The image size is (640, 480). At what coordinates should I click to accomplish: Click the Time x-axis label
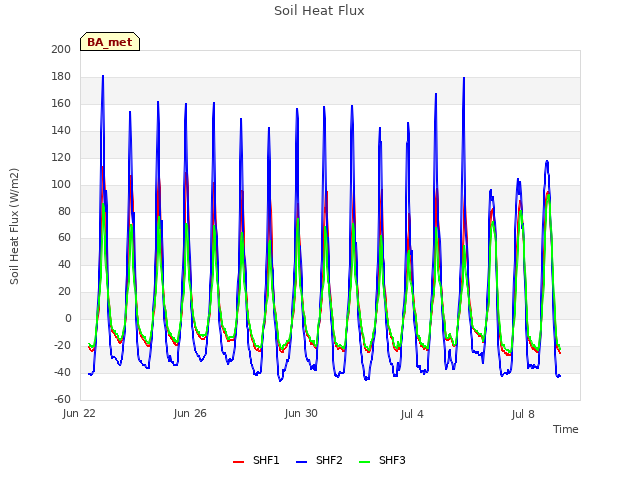click(566, 429)
